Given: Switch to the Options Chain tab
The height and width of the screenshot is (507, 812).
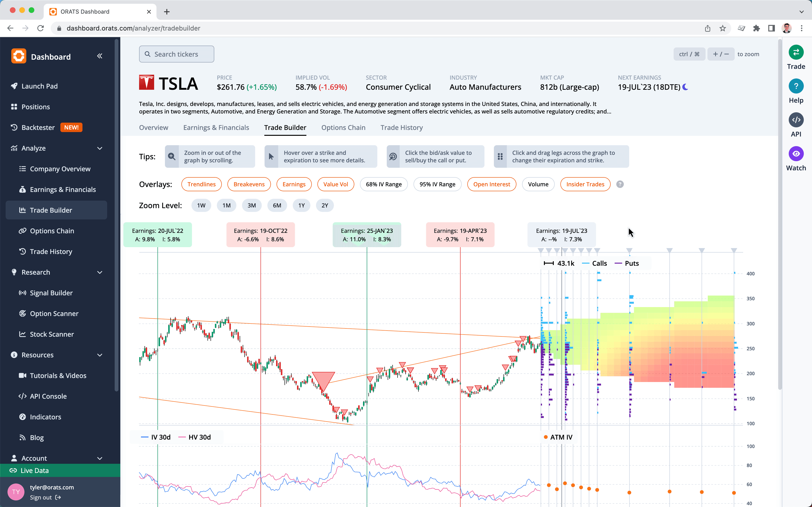Looking at the screenshot, I should (343, 127).
